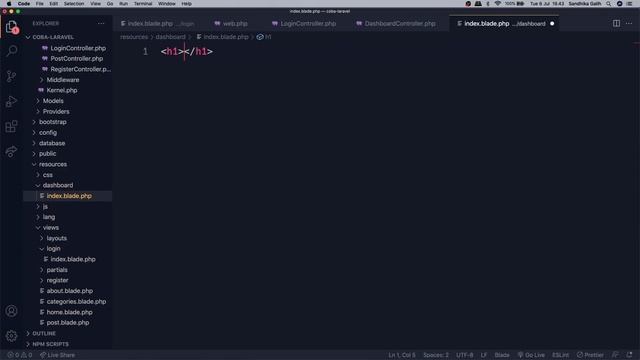Open the Run and Debug icon
Viewport: 640px width, 360px height.
pyautogui.click(x=12, y=101)
